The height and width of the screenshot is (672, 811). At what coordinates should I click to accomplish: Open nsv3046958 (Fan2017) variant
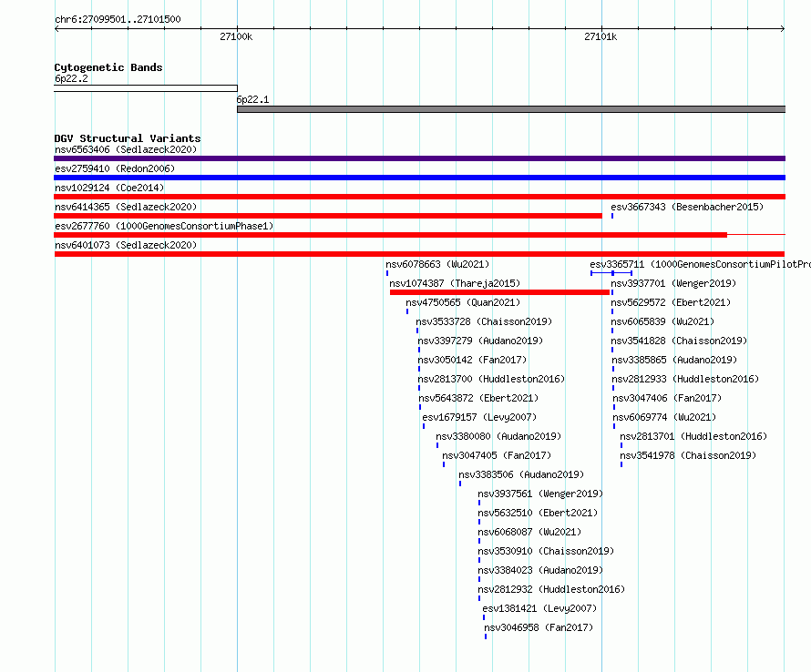coord(539,627)
